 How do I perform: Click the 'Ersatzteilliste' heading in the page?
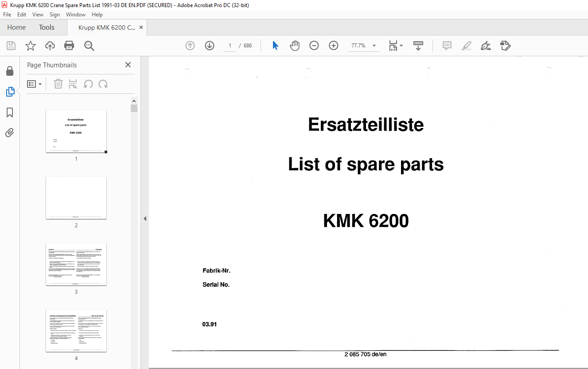[x=366, y=125]
